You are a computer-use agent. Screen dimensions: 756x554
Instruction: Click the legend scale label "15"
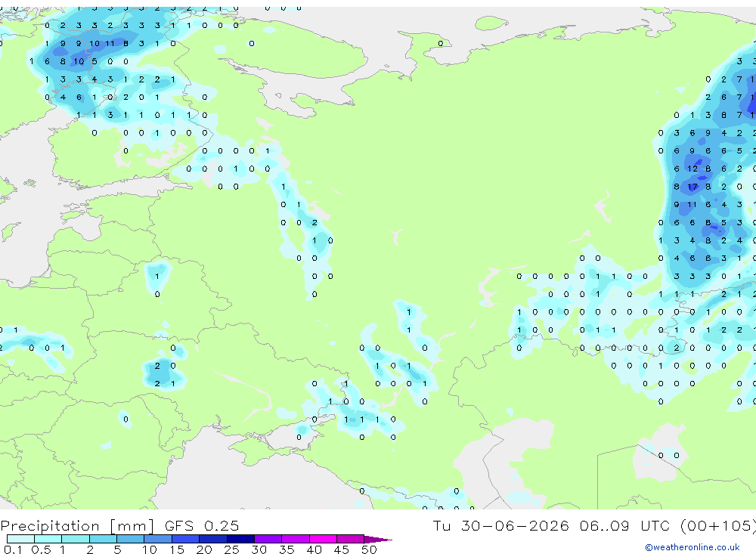point(177,549)
